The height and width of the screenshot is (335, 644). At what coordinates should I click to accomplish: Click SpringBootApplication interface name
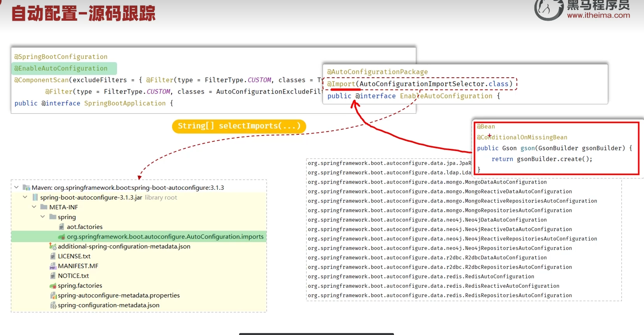(x=125, y=103)
